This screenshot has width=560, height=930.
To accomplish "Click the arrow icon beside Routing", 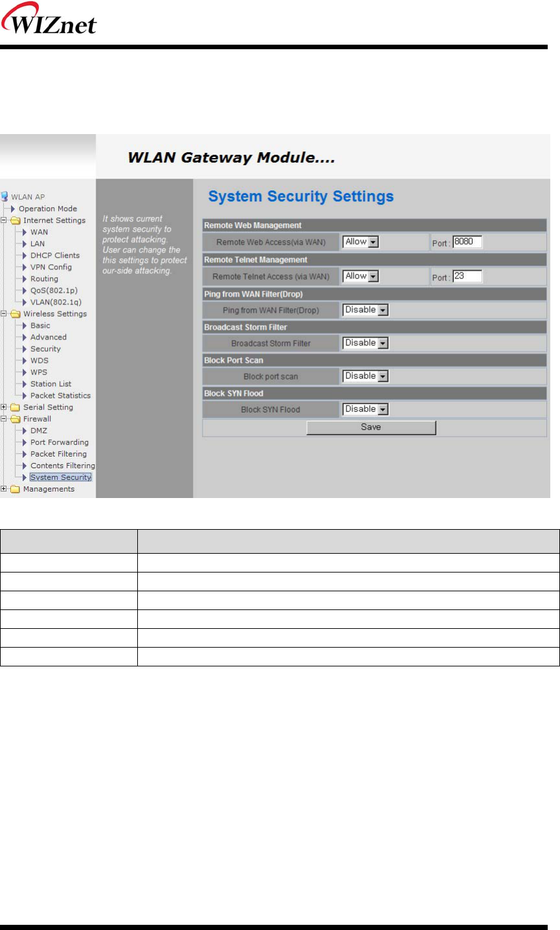I will 25,278.
